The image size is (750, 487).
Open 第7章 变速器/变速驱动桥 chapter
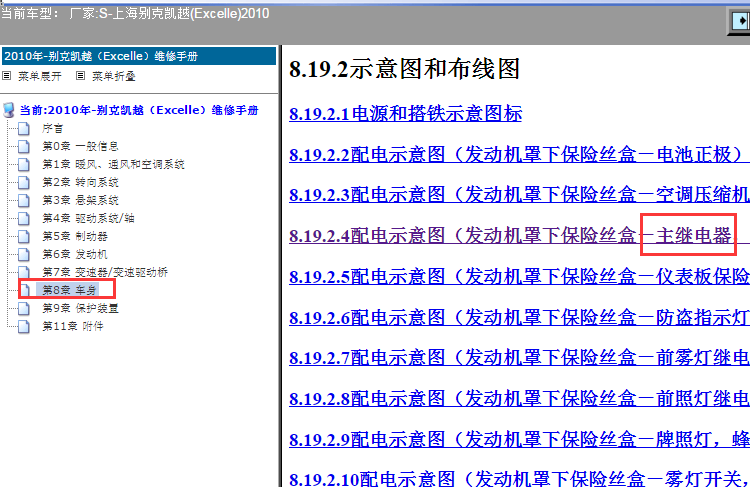click(x=105, y=273)
